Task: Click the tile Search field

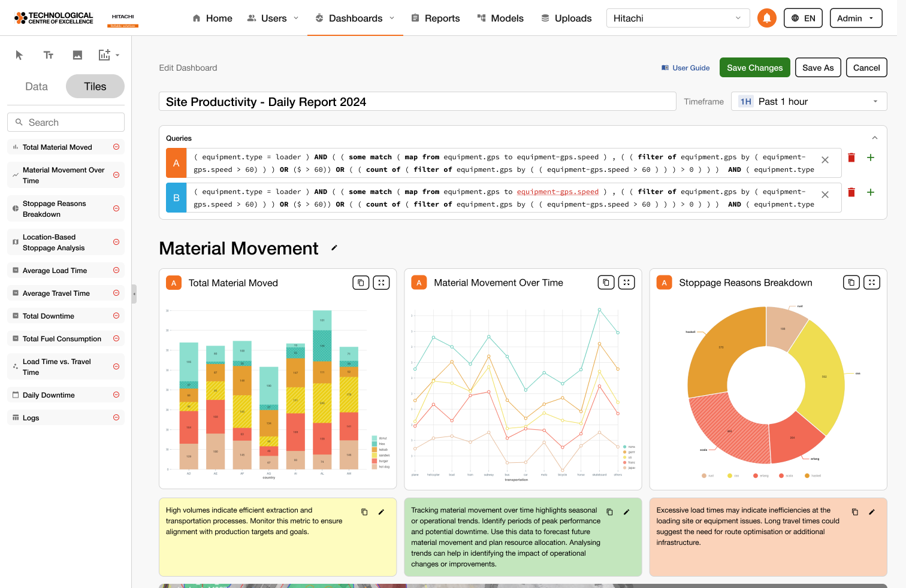Action: (x=66, y=122)
